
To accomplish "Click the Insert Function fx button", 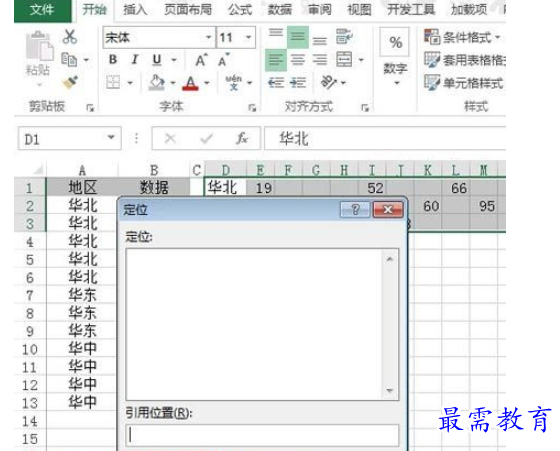I will click(242, 138).
